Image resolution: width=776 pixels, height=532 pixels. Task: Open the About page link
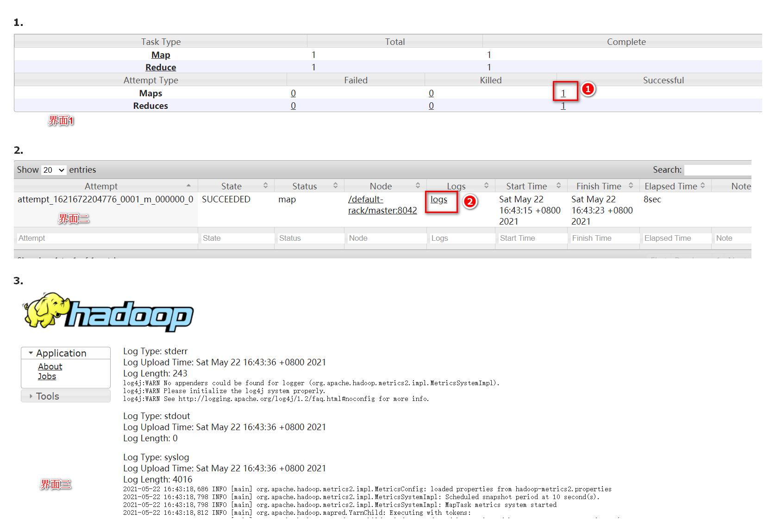50,367
